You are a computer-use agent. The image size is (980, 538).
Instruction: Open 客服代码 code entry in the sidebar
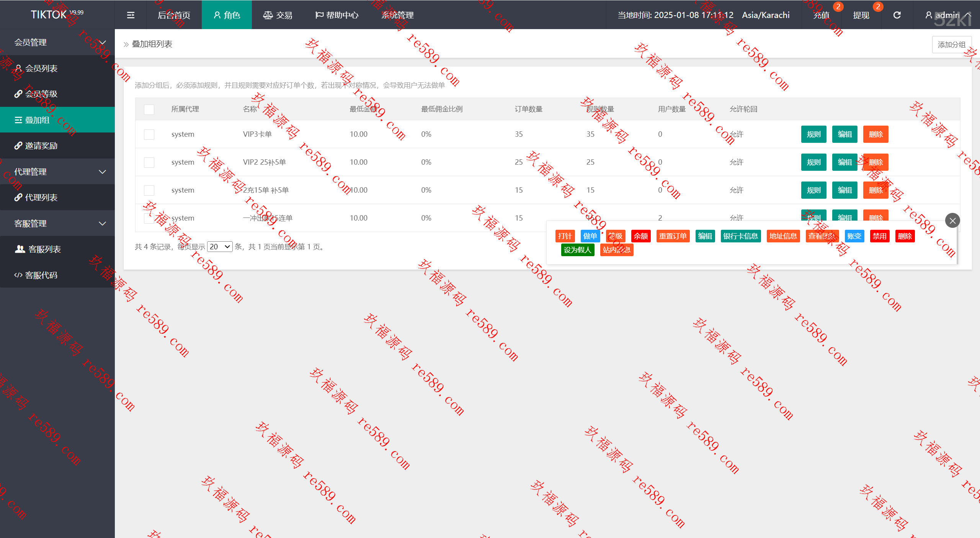point(41,275)
